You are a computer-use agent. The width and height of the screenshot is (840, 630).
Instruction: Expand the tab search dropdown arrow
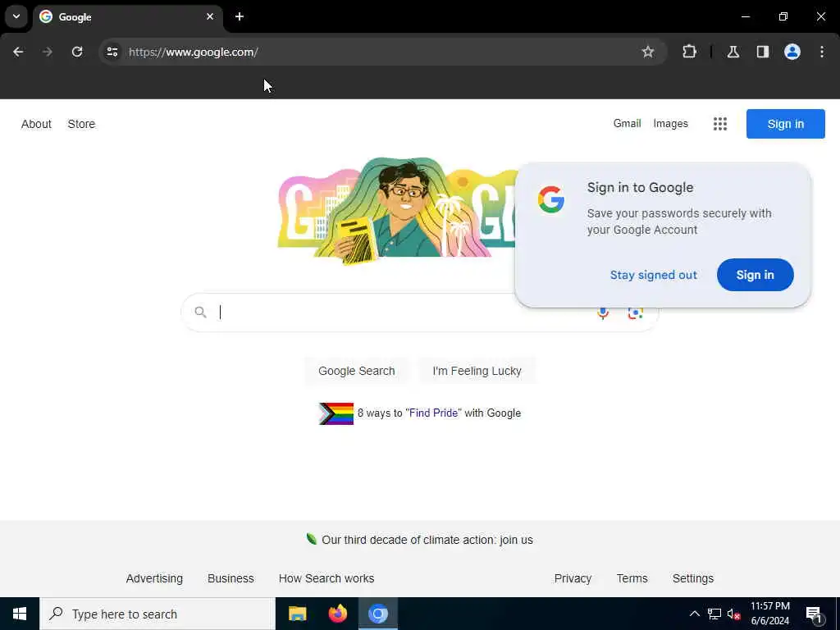click(16, 16)
